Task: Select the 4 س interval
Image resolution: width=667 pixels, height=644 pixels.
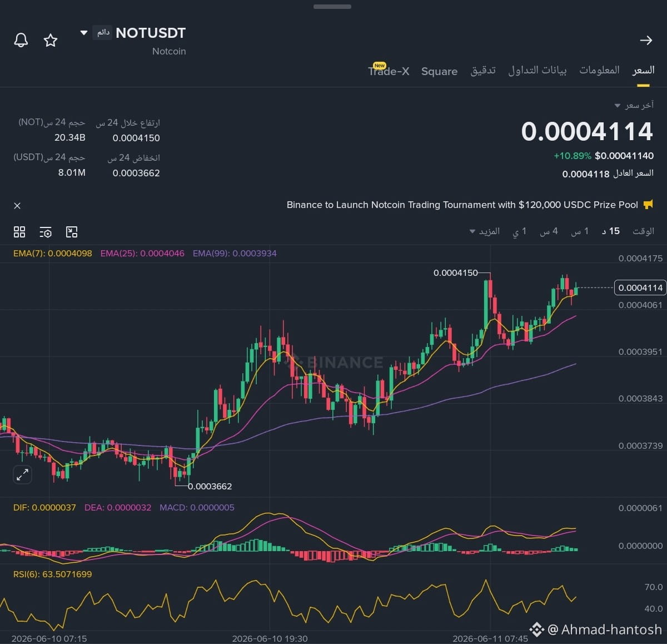Action: coord(549,231)
